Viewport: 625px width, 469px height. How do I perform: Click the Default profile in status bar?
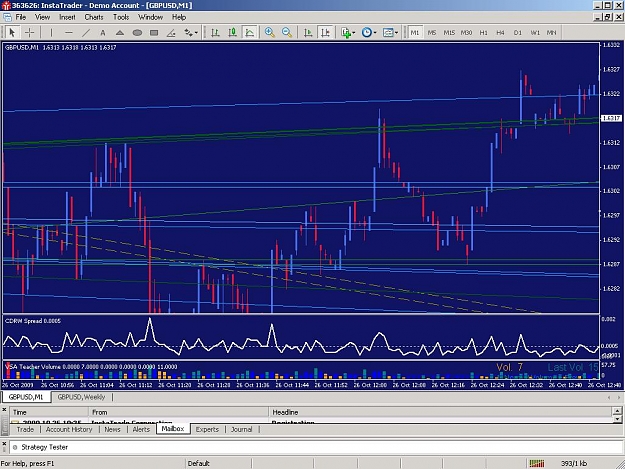(199, 463)
